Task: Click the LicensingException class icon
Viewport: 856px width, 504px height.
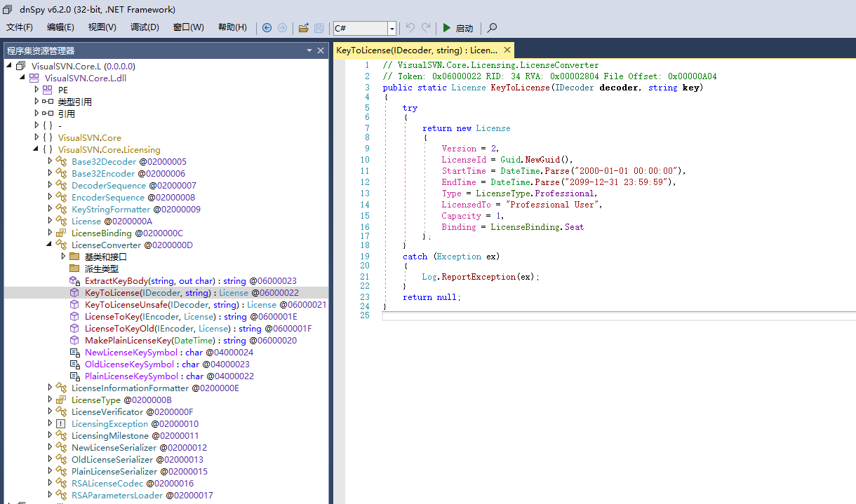Action: click(x=60, y=423)
